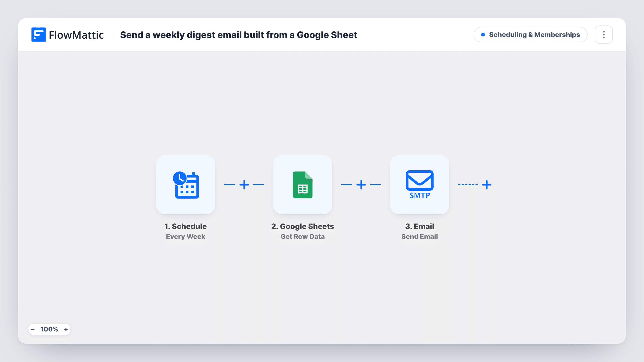The width and height of the screenshot is (644, 362).
Task: Open the Schedule trigger step icon
Action: (x=186, y=185)
